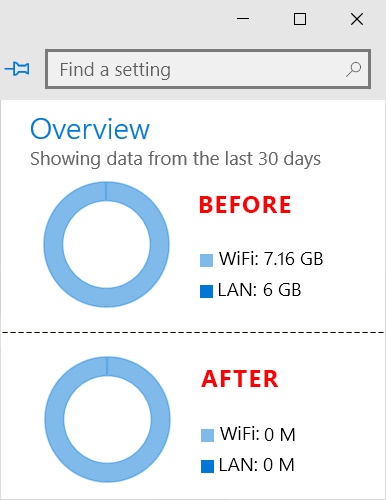Click the blue pin icon beside search box
The width and height of the screenshot is (386, 500).
pos(17,69)
